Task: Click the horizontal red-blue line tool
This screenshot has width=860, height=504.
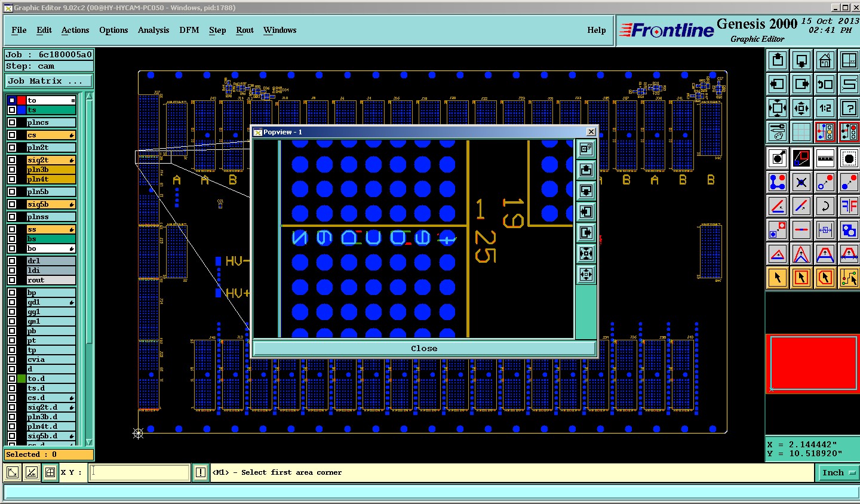Action: (x=801, y=230)
